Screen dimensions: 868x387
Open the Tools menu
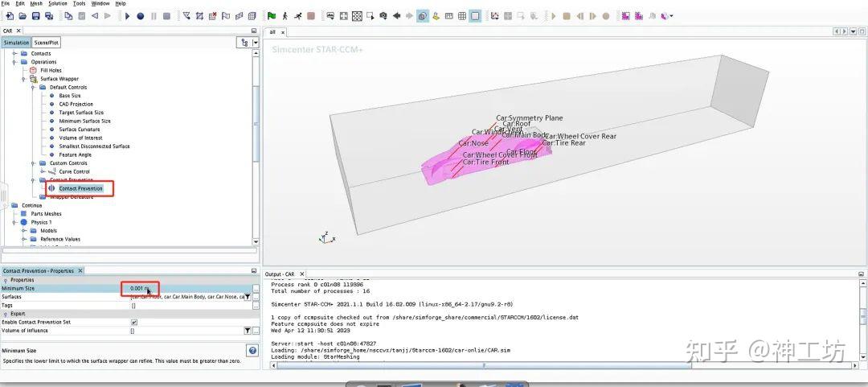pyautogui.click(x=79, y=3)
